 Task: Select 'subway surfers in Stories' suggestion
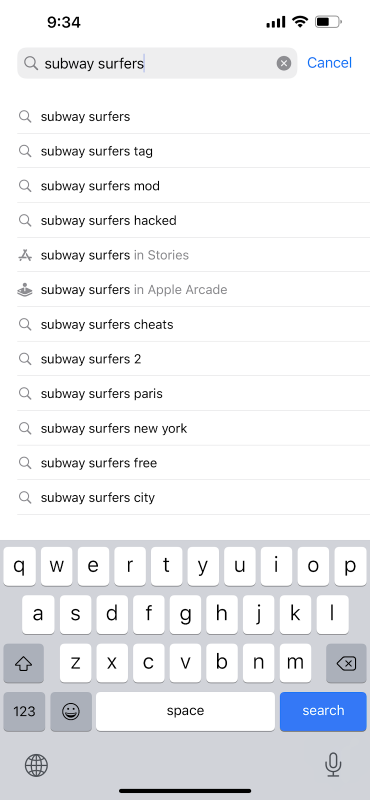pos(193,255)
